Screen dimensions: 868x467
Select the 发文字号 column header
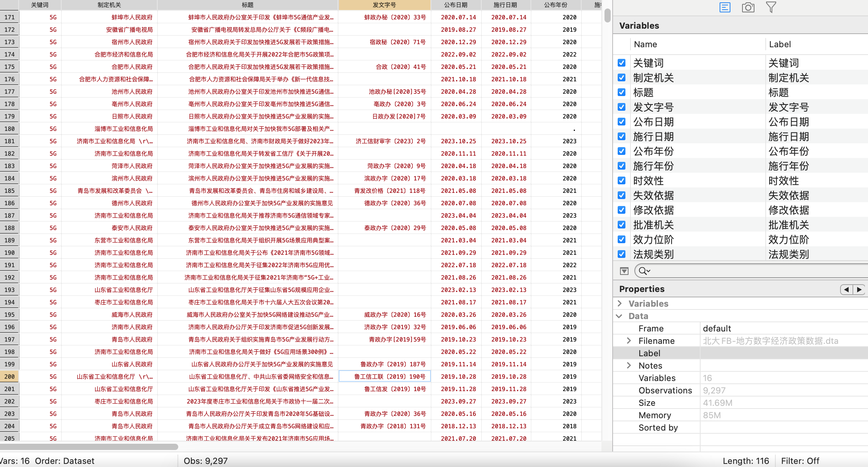(384, 5)
